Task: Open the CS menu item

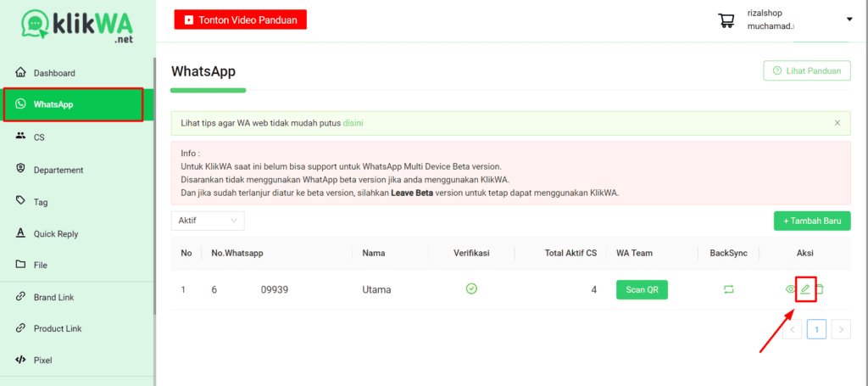Action: 39,137
